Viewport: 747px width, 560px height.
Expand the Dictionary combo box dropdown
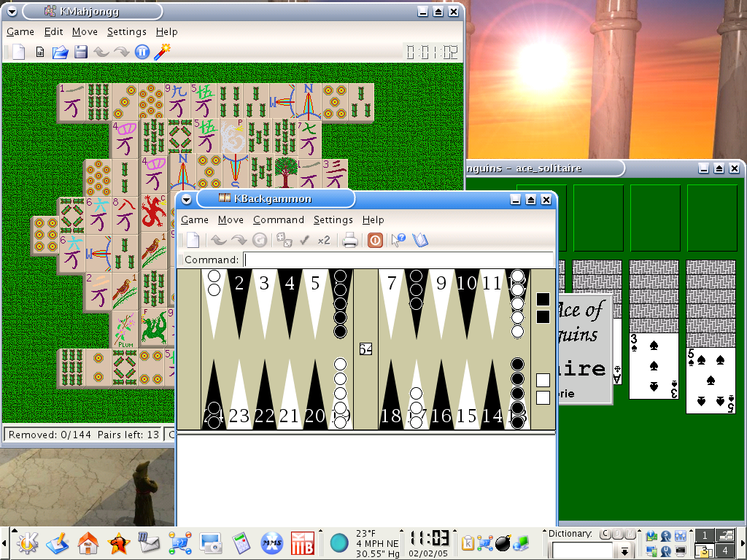[624, 551]
